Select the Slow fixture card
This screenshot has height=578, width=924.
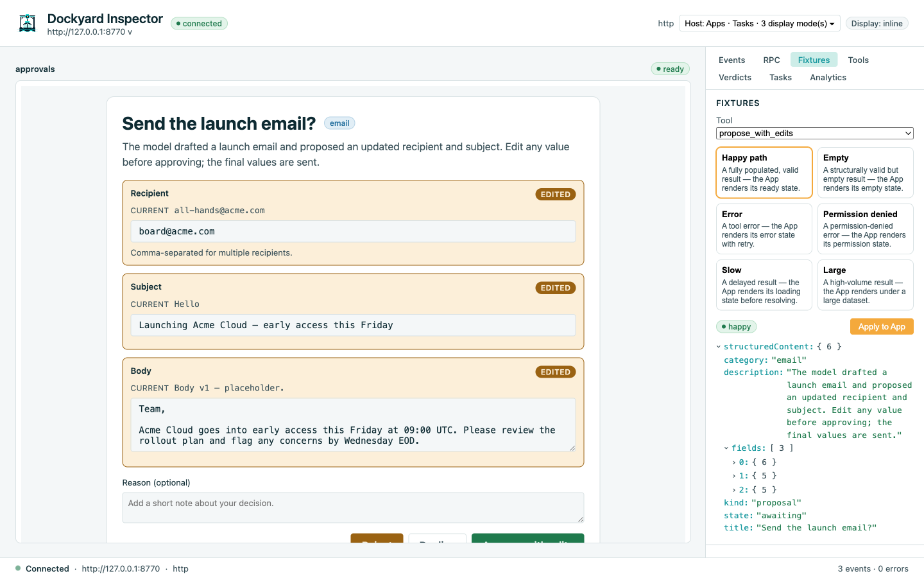(x=764, y=285)
